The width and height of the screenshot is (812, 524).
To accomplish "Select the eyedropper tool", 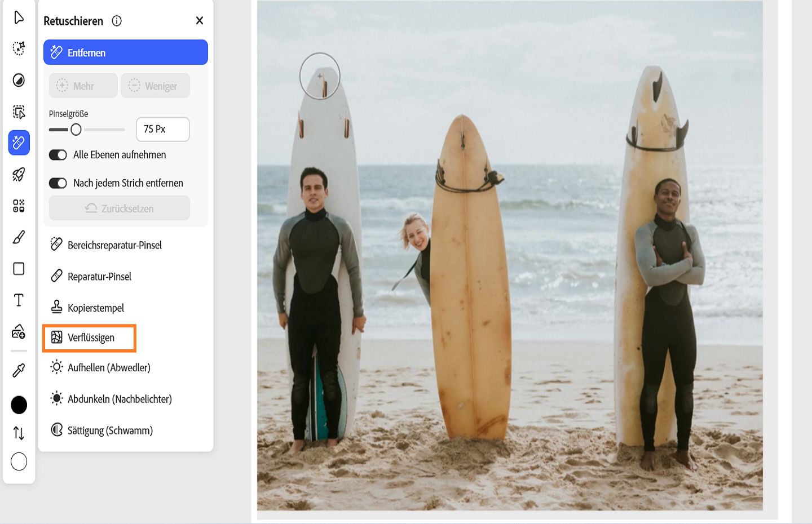I will [x=19, y=370].
